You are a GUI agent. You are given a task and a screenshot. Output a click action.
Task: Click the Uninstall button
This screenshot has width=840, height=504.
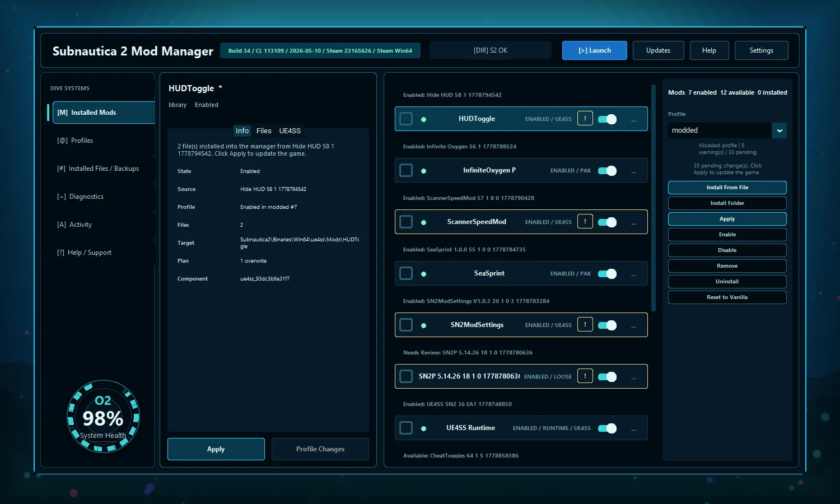[x=727, y=282]
